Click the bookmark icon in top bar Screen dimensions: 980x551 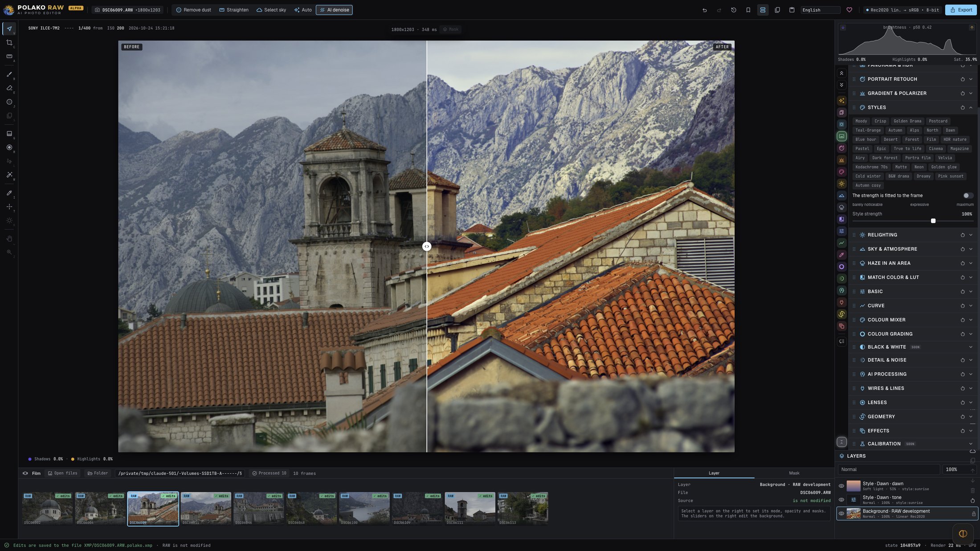click(748, 10)
